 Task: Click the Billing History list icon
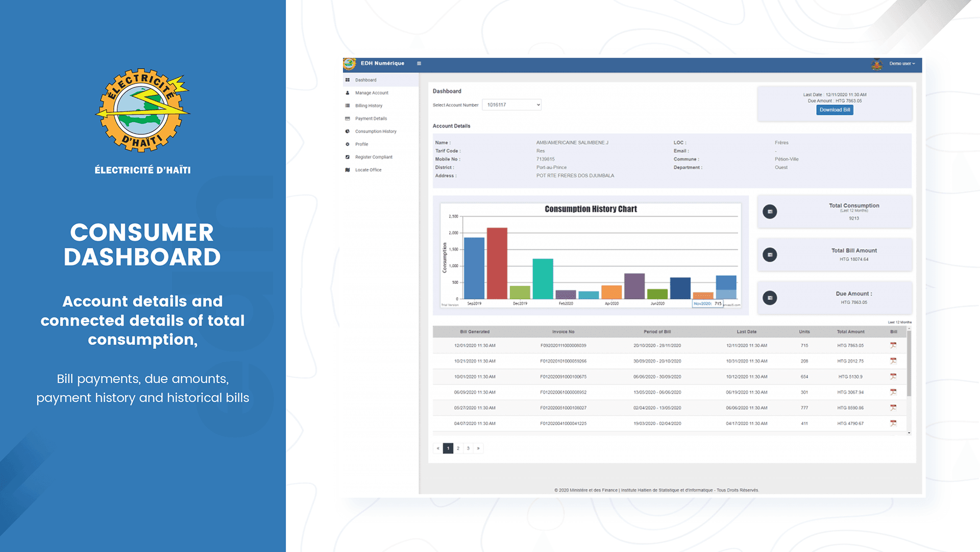click(348, 106)
